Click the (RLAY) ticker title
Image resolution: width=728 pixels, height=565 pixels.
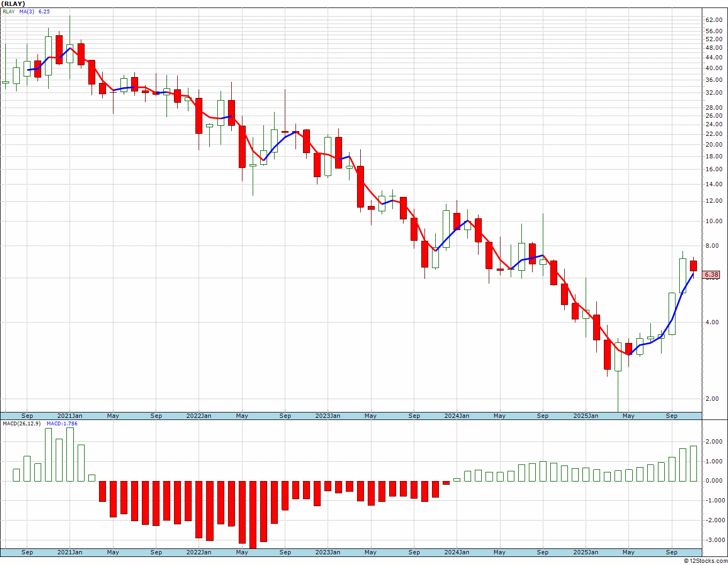[13, 4]
